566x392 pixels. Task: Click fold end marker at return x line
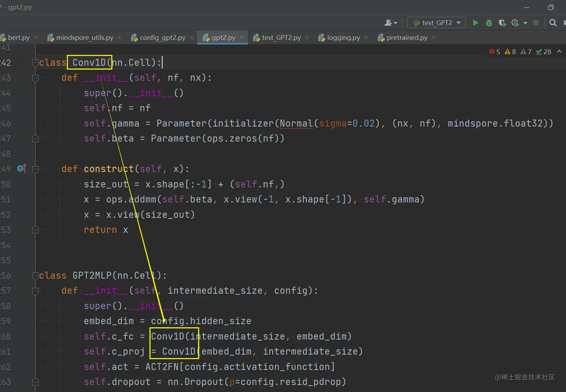[x=35, y=230]
